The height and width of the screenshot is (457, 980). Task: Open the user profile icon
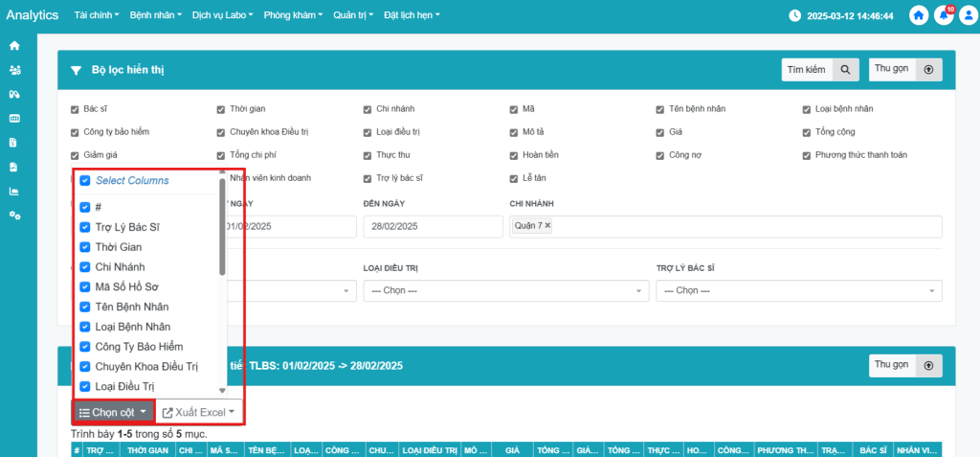(x=967, y=16)
